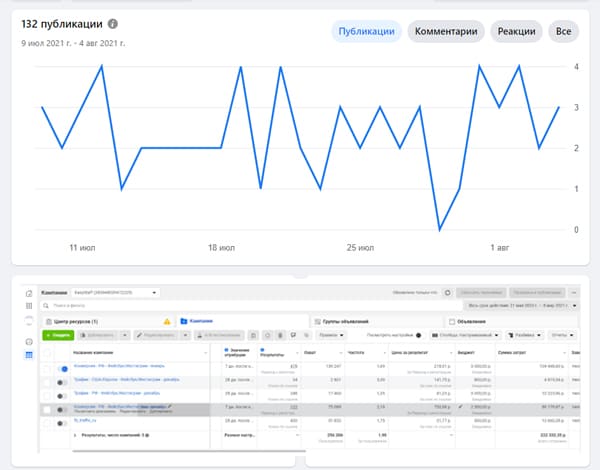The image size is (600, 470).
Task: Click the warning triangle icon in resource center
Action: pos(167,321)
